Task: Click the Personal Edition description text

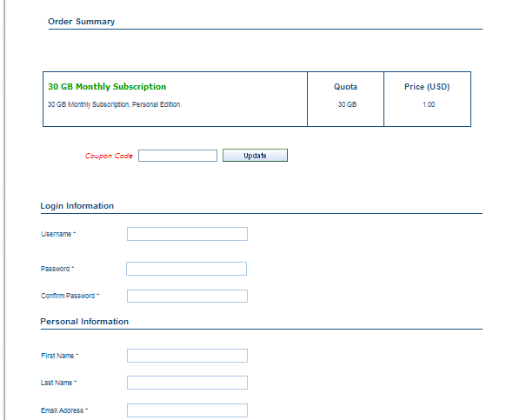Action: (x=115, y=104)
